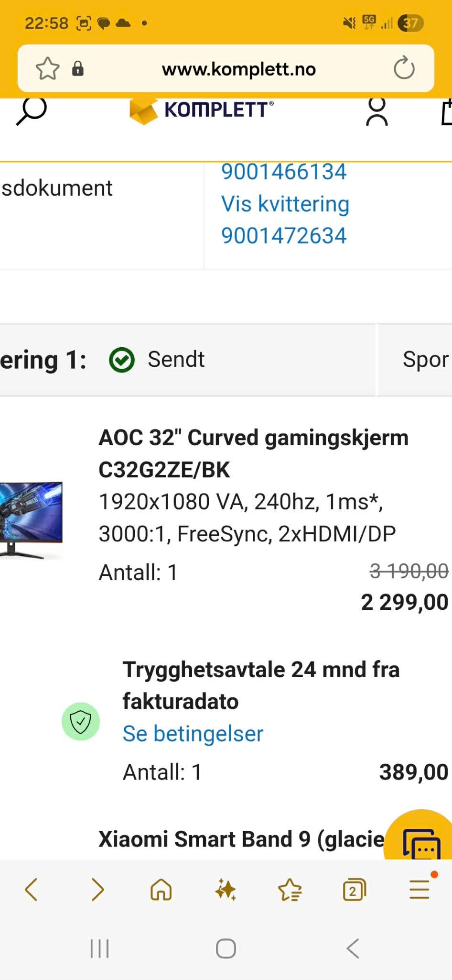Tap browser home button

(x=161, y=890)
